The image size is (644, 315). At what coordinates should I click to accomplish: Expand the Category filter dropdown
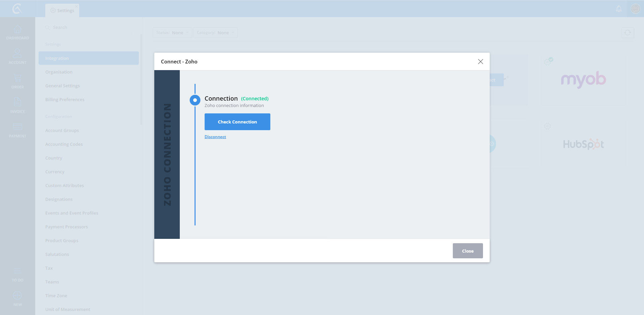[x=215, y=33]
